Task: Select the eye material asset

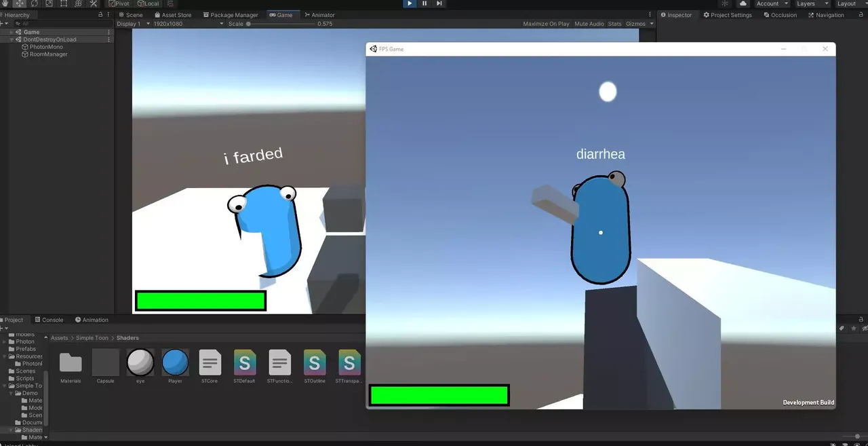Action: coord(140,367)
